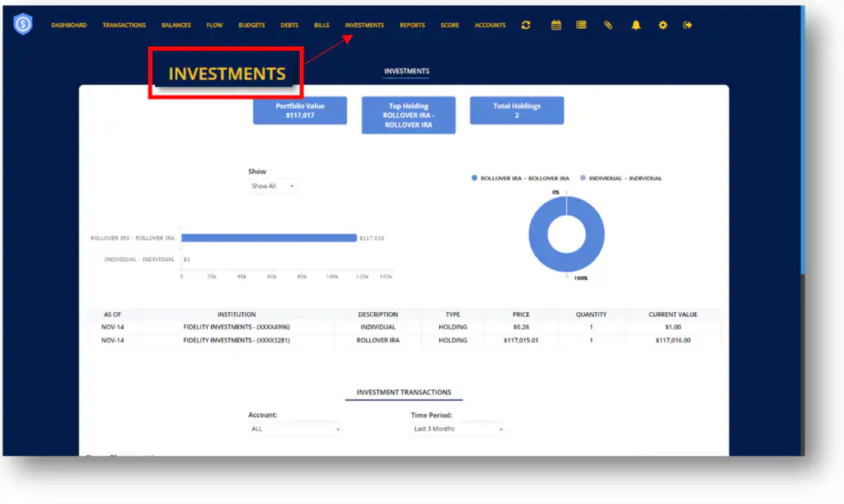Go to the Transactions menu item
Image resolution: width=844 pixels, height=504 pixels.
(x=124, y=26)
